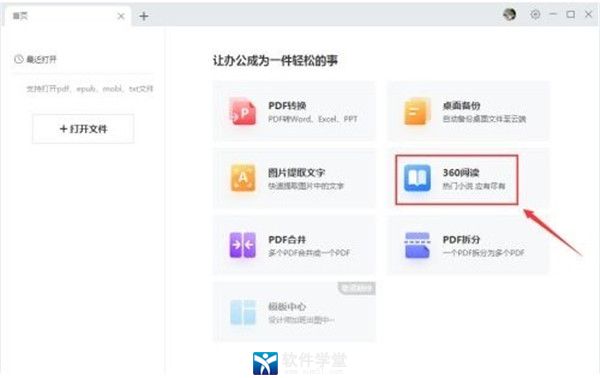This screenshot has height=378, width=600.
Task: Open the 模板中心 template center icon
Action: (x=243, y=312)
